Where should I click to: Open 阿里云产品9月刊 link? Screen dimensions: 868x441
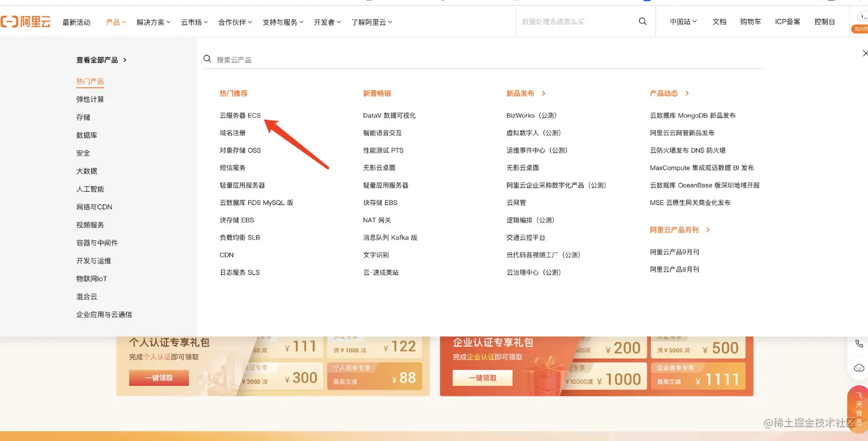(x=675, y=252)
